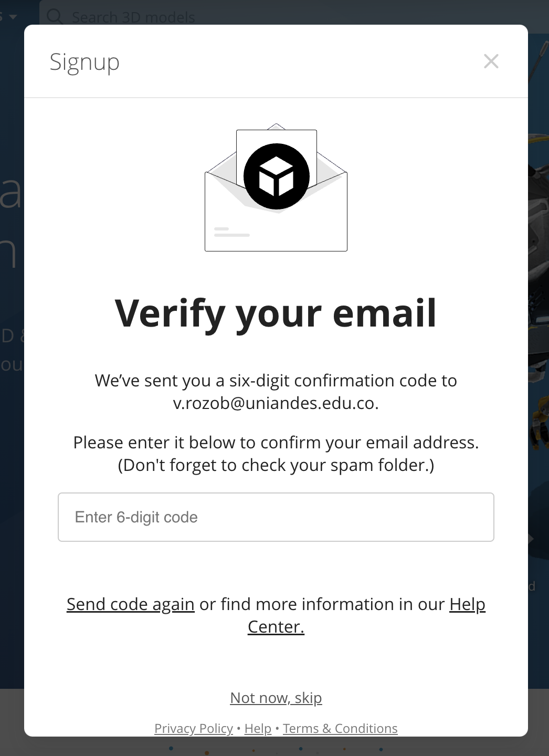Expand the dropdown caret in the top bar
Viewport: 549px width, 756px height.
(13, 17)
